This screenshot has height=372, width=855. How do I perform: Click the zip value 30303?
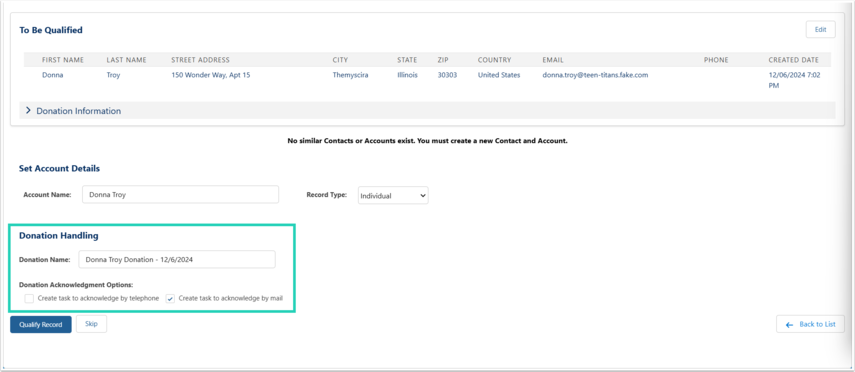[447, 75]
